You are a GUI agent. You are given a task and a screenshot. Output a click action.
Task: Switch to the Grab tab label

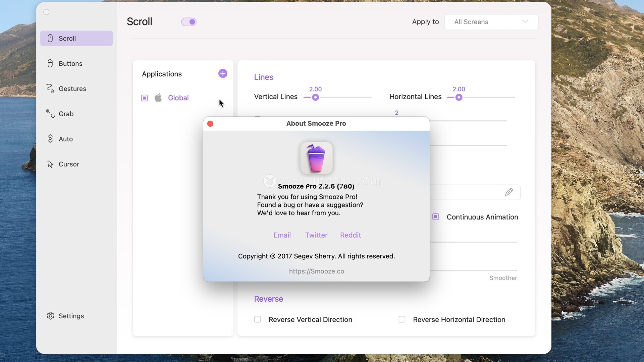click(x=66, y=114)
